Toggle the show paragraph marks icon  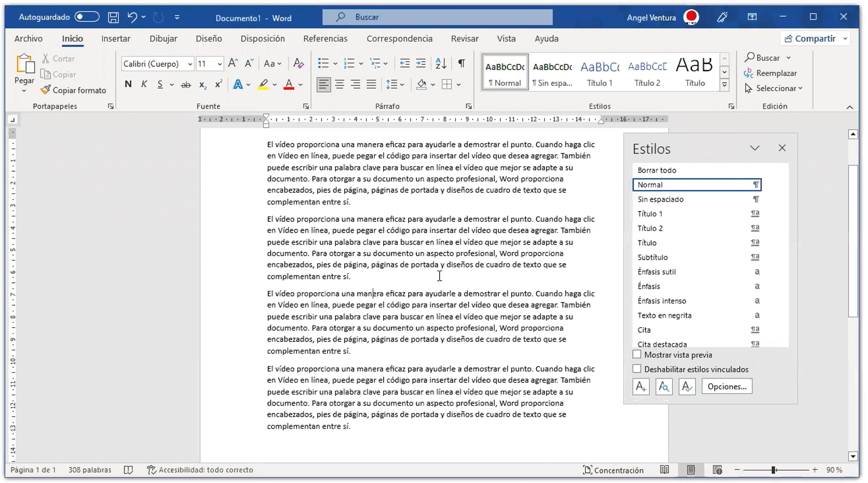coord(461,63)
